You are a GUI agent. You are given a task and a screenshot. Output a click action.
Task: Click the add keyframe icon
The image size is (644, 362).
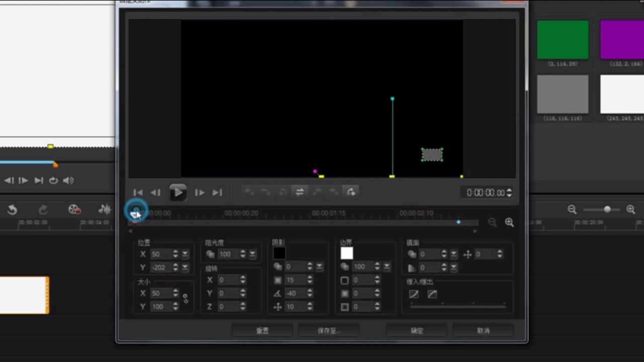point(249,192)
